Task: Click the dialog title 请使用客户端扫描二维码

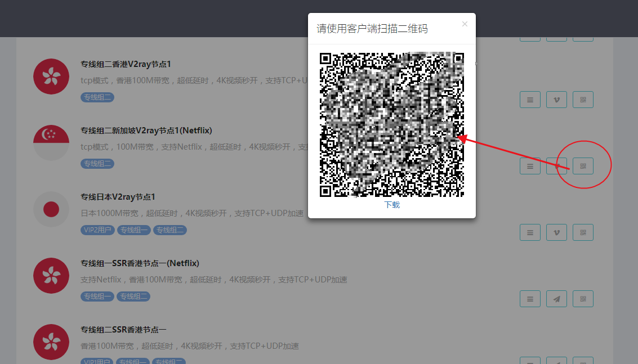Action: 372,29
